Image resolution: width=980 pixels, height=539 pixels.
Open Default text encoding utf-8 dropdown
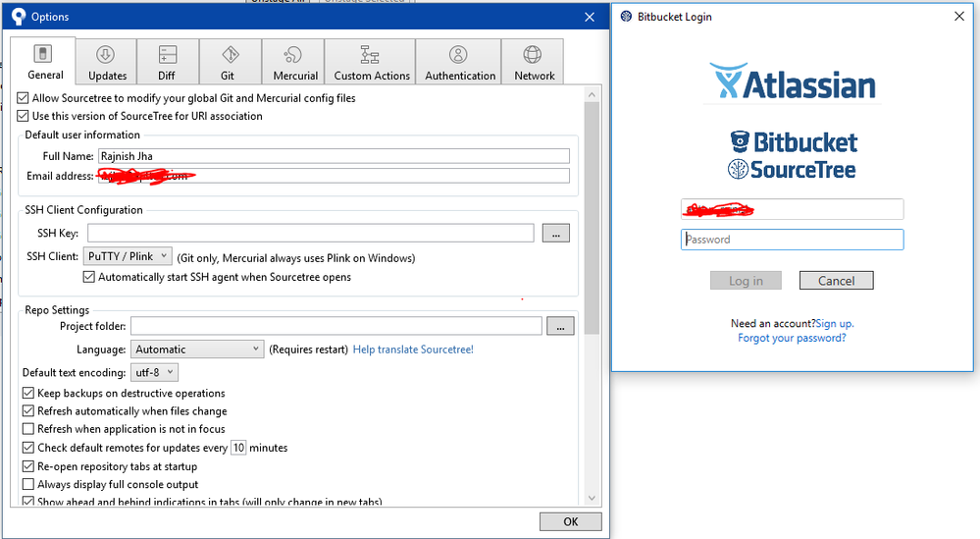coord(154,373)
